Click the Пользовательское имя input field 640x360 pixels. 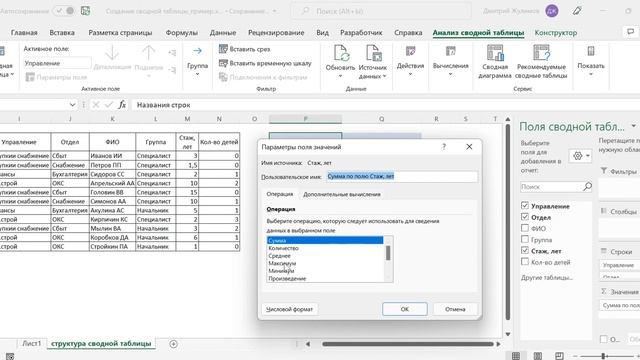click(x=401, y=176)
